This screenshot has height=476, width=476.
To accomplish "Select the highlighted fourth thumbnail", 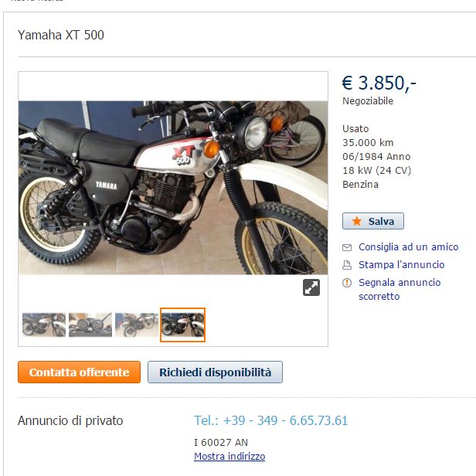I will [x=182, y=325].
